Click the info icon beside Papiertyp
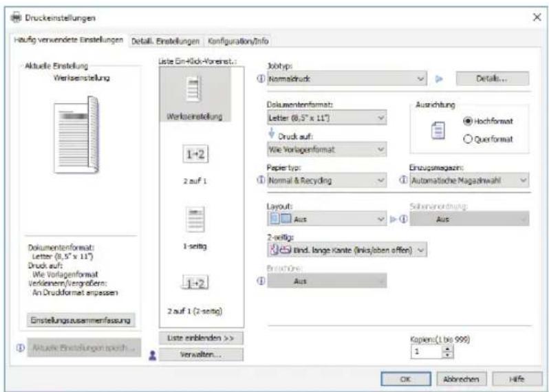The height and width of the screenshot is (392, 549). [x=261, y=180]
